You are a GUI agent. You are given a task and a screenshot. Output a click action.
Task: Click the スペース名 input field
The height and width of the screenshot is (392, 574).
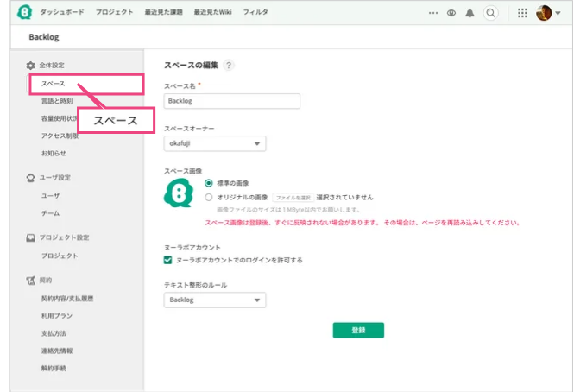231,101
